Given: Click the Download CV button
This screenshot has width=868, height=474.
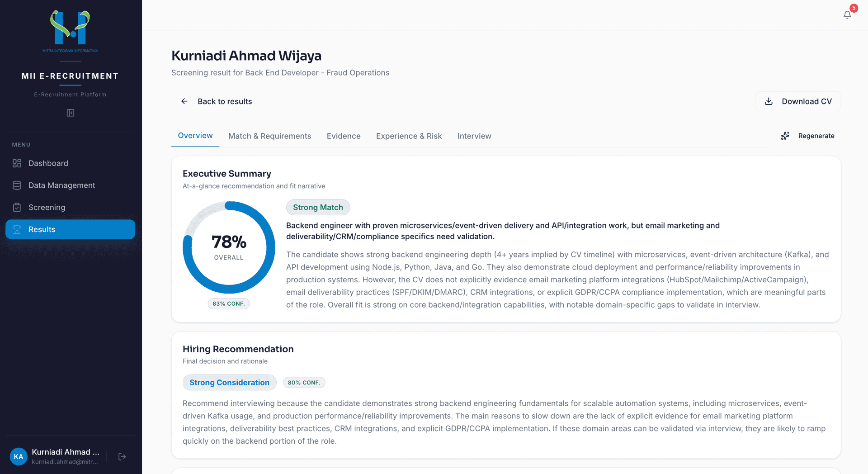Looking at the screenshot, I should click(x=798, y=101).
